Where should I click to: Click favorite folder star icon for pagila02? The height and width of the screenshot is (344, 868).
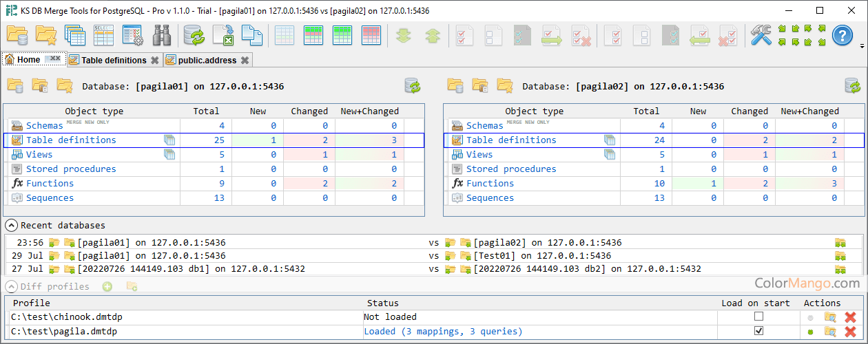505,85
